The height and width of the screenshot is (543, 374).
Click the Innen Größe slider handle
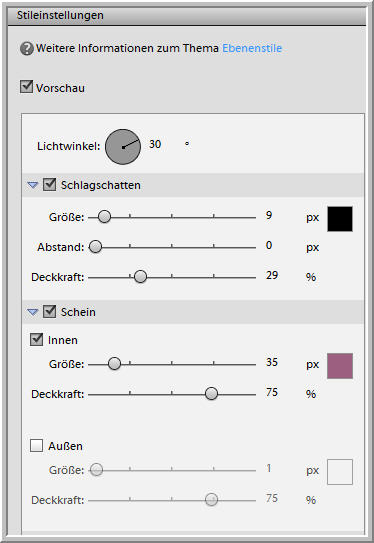(114, 364)
